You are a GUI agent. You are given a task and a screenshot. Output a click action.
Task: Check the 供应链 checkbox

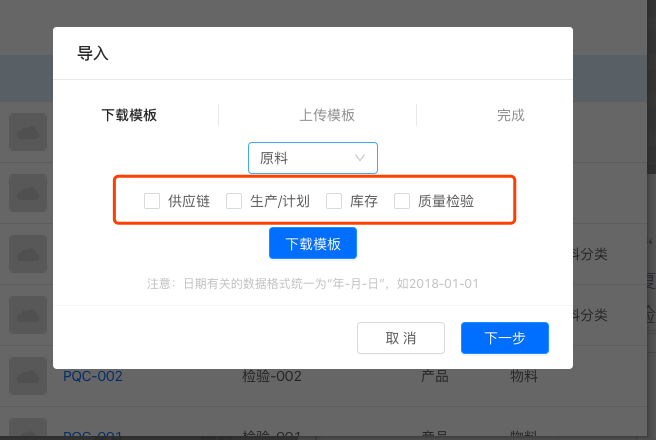point(152,201)
